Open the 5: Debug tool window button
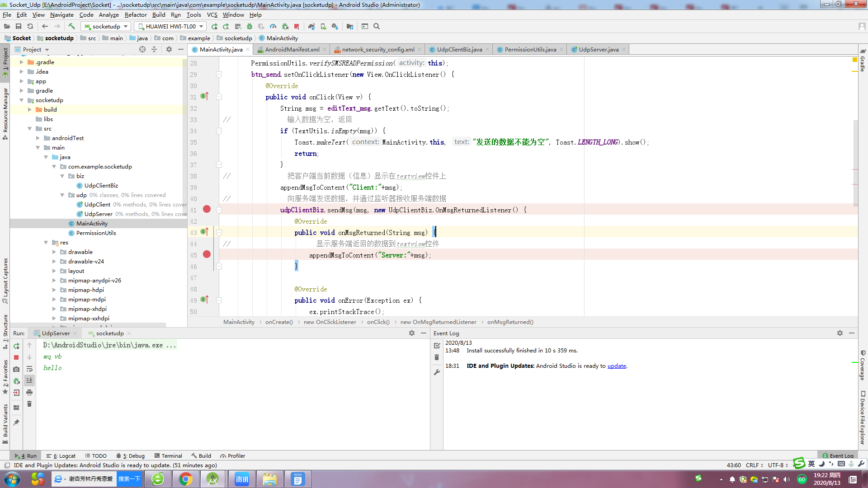The height and width of the screenshot is (488, 868). [x=131, y=456]
